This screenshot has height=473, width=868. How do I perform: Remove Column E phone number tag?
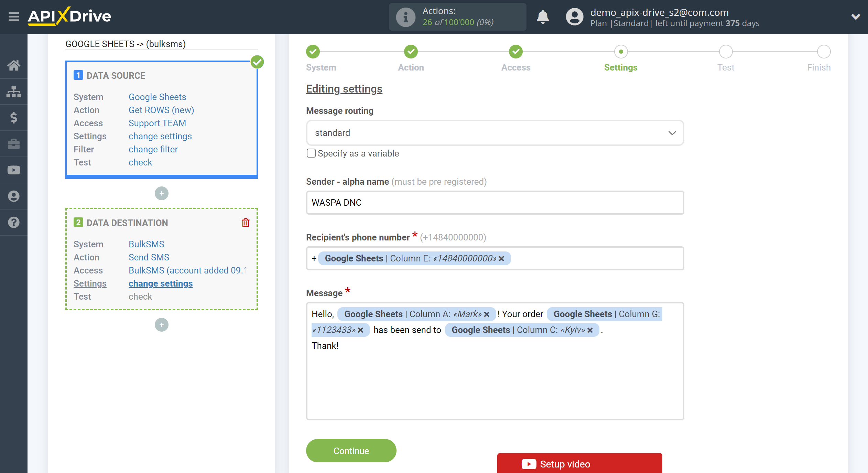click(501, 259)
